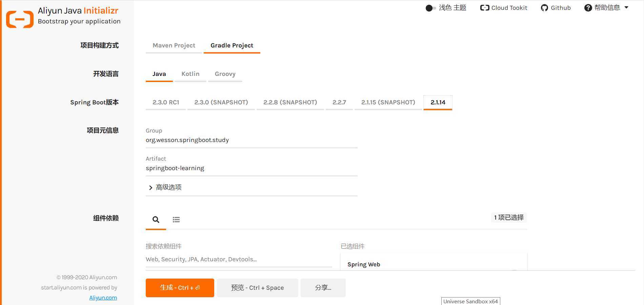The width and height of the screenshot is (644, 305).
Task: Select the Maven Project tab
Action: 174,45
